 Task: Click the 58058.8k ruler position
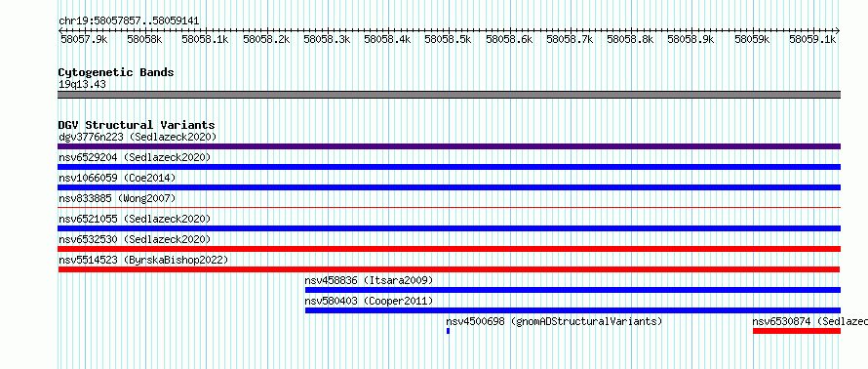(630, 39)
